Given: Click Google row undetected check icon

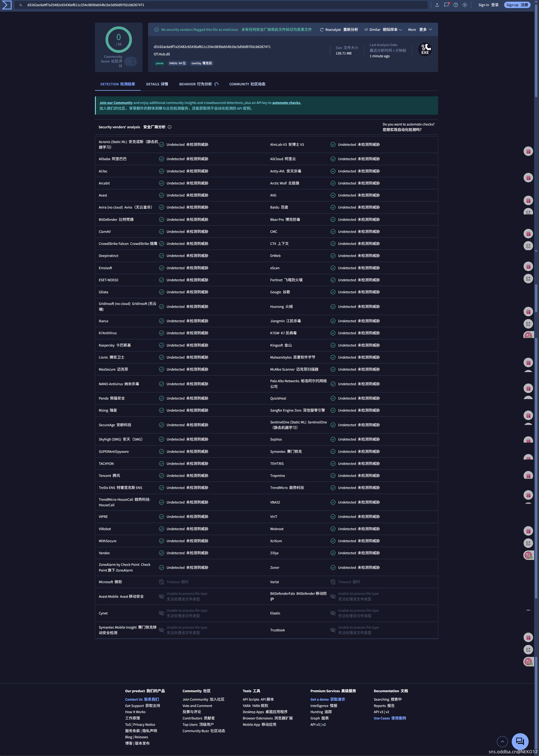Looking at the screenshot, I should [333, 292].
